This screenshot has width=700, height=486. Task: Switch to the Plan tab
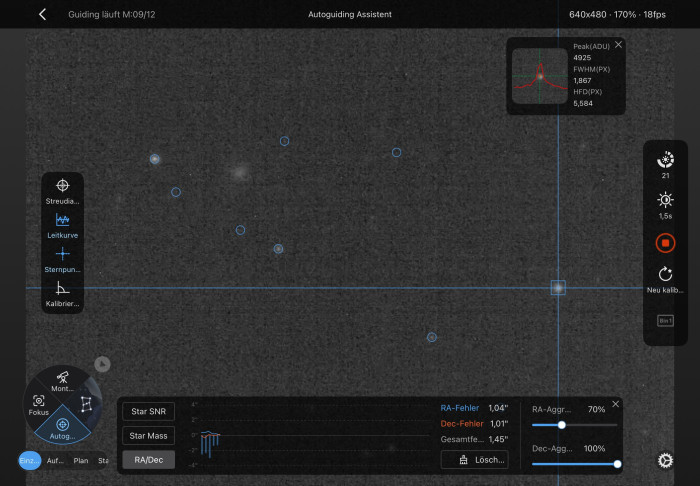81,461
